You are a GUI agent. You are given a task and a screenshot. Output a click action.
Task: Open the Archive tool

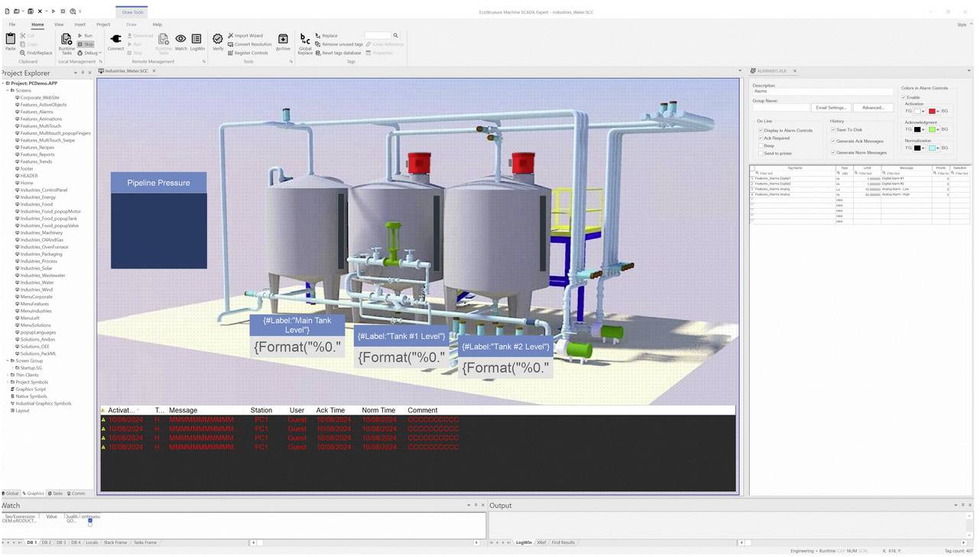[283, 42]
